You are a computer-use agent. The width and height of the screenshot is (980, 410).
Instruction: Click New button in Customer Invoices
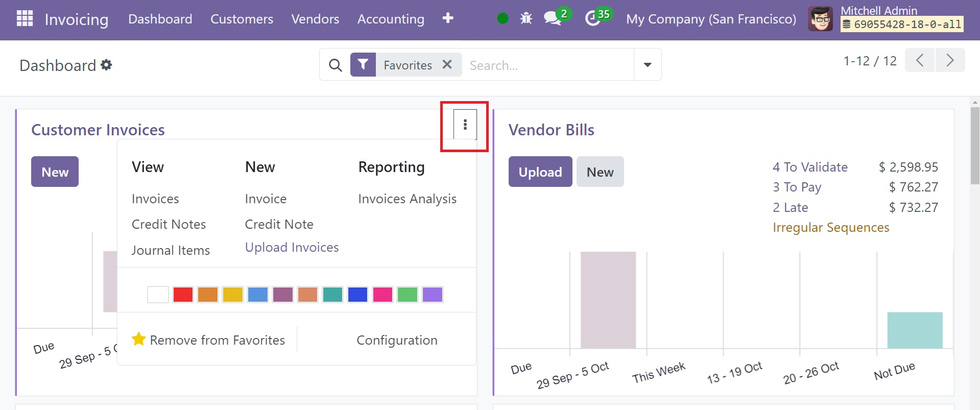(55, 172)
